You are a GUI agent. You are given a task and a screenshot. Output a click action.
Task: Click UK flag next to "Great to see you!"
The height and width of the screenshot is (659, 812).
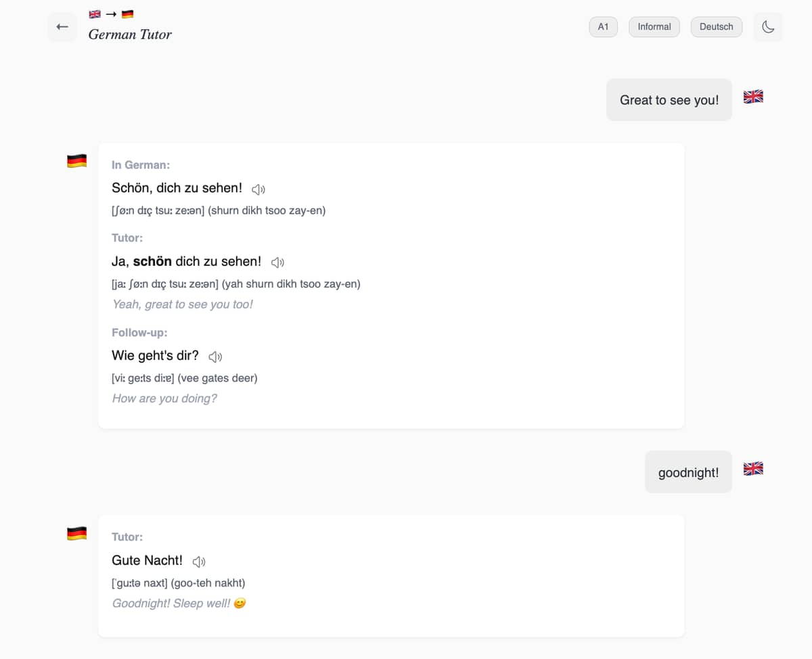pos(753,97)
